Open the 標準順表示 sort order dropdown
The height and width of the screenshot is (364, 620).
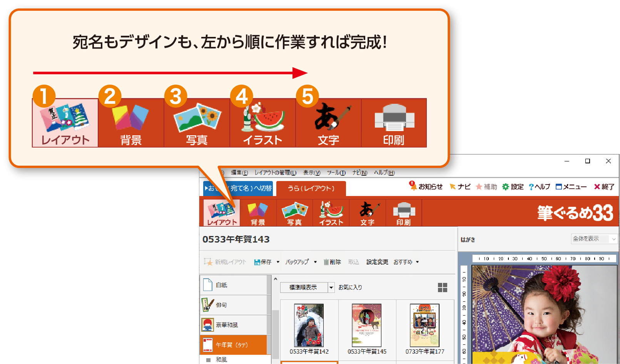(331, 287)
